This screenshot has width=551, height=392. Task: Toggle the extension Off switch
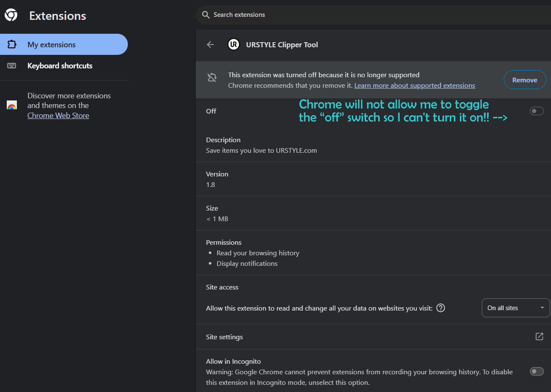pos(537,111)
